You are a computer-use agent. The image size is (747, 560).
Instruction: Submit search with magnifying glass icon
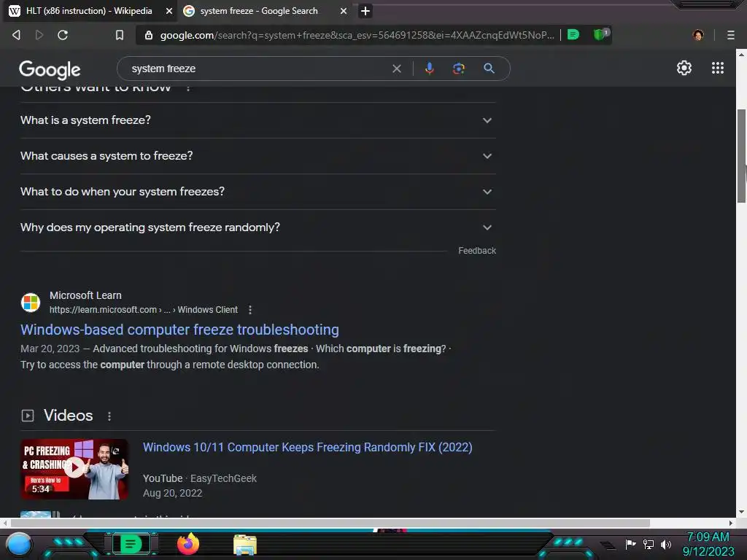coord(489,69)
